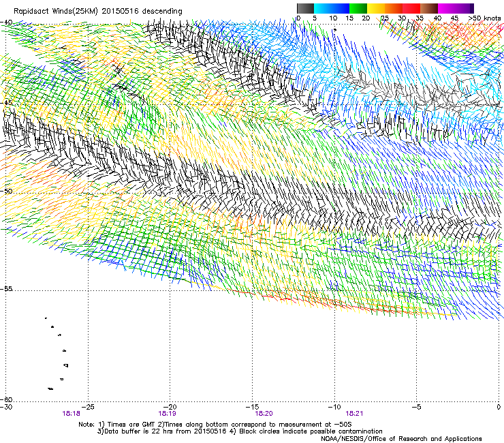
Task: Click the '-10' longitude axis label
Action: point(334,407)
